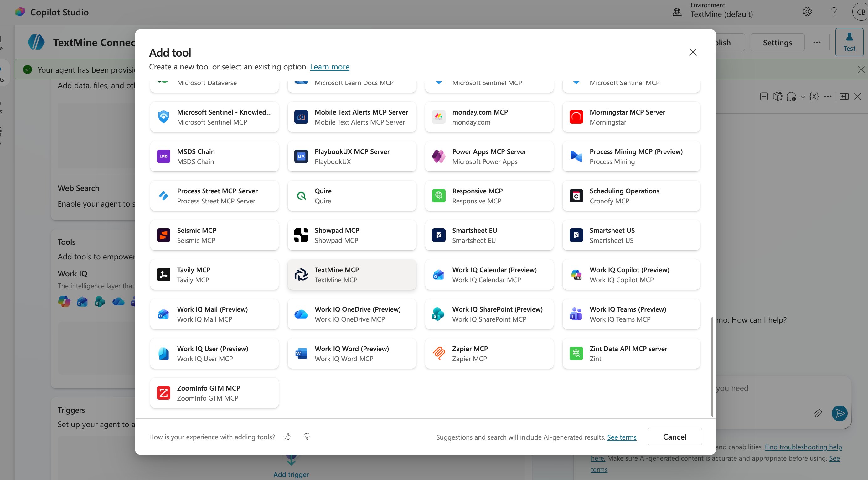The image size is (868, 480).
Task: Click the variables {x} icon in test pane
Action: click(814, 97)
